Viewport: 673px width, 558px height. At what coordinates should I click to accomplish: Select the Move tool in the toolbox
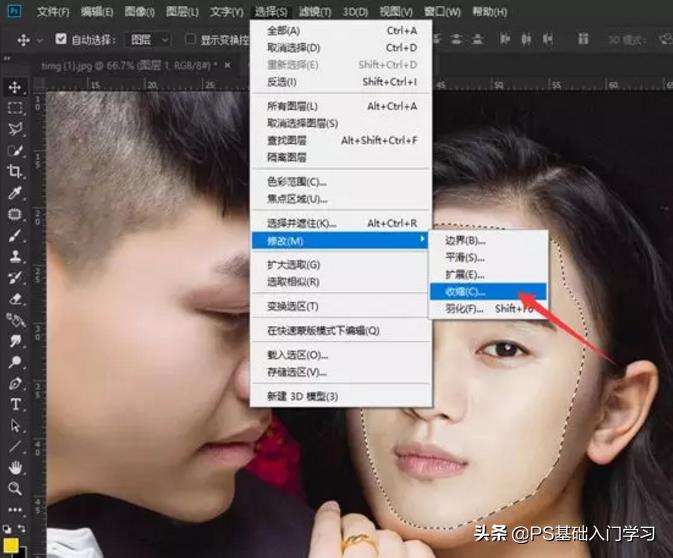[x=16, y=87]
